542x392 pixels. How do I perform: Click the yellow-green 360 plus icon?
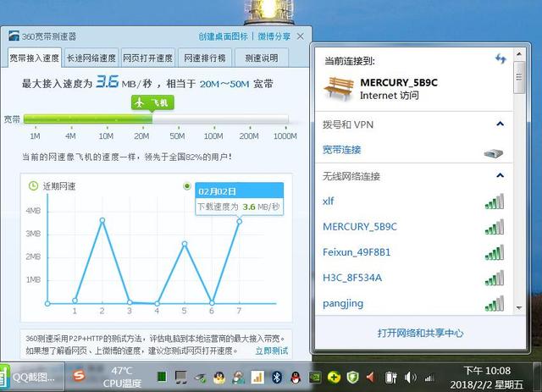[334, 378]
